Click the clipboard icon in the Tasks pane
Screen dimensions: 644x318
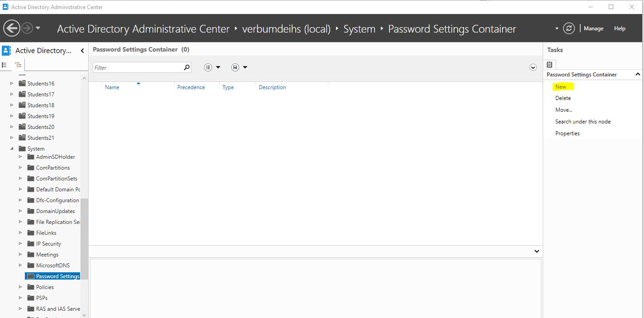pyautogui.click(x=550, y=64)
